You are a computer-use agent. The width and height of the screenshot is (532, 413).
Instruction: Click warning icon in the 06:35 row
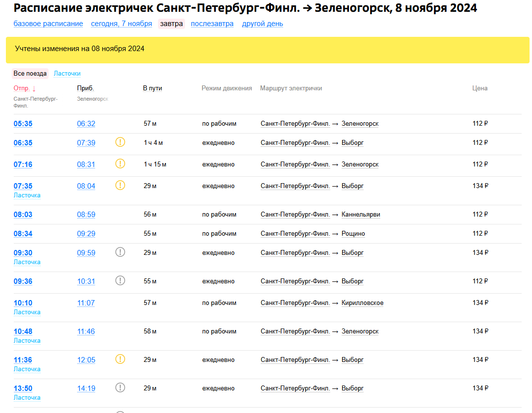120,142
